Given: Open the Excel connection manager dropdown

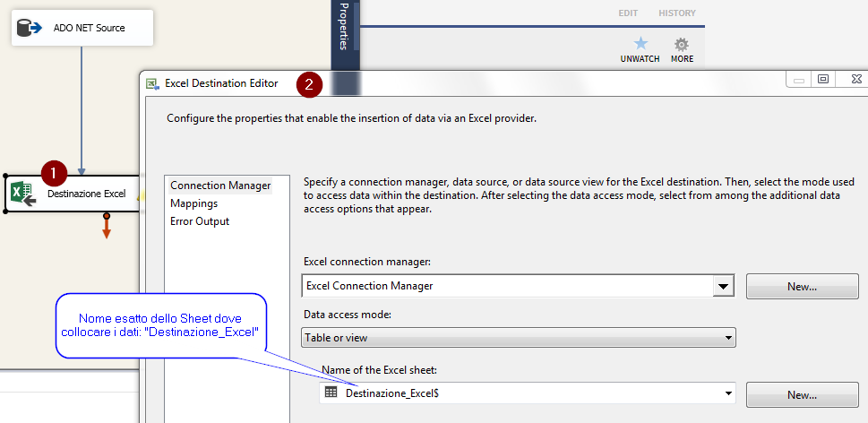Looking at the screenshot, I should (x=722, y=286).
